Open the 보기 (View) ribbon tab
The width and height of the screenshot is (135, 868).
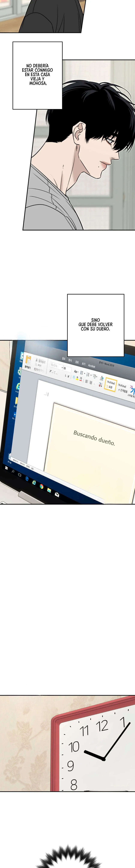point(84,364)
